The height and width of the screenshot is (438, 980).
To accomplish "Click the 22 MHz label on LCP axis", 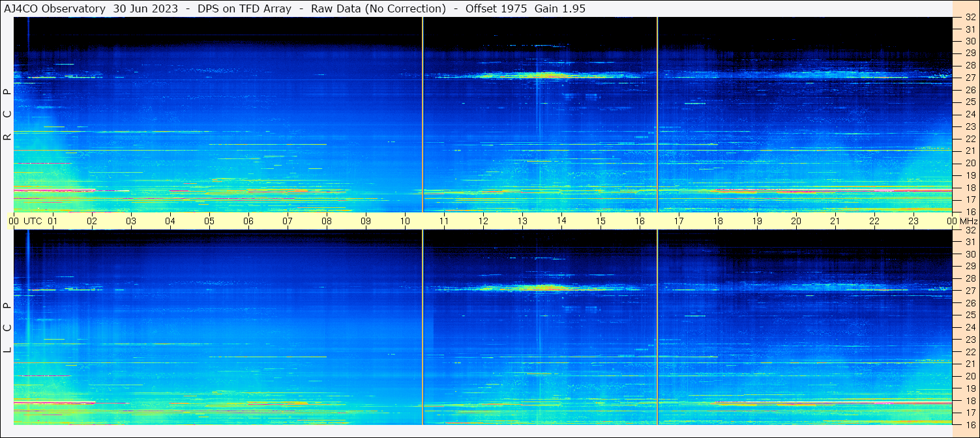I will click(x=970, y=351).
